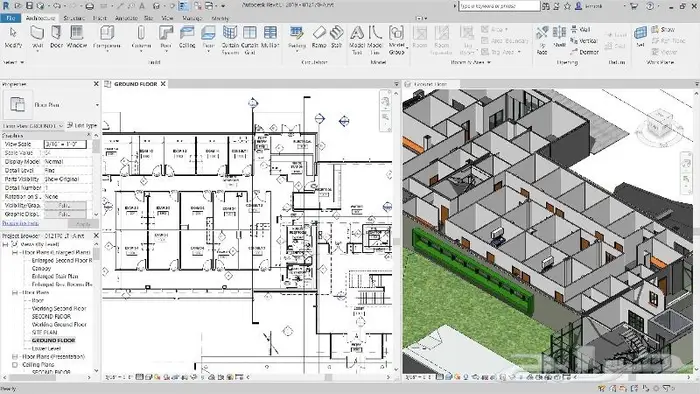Select the Shaft opening tool
The height and width of the screenshot is (394, 700).
pos(559,37)
